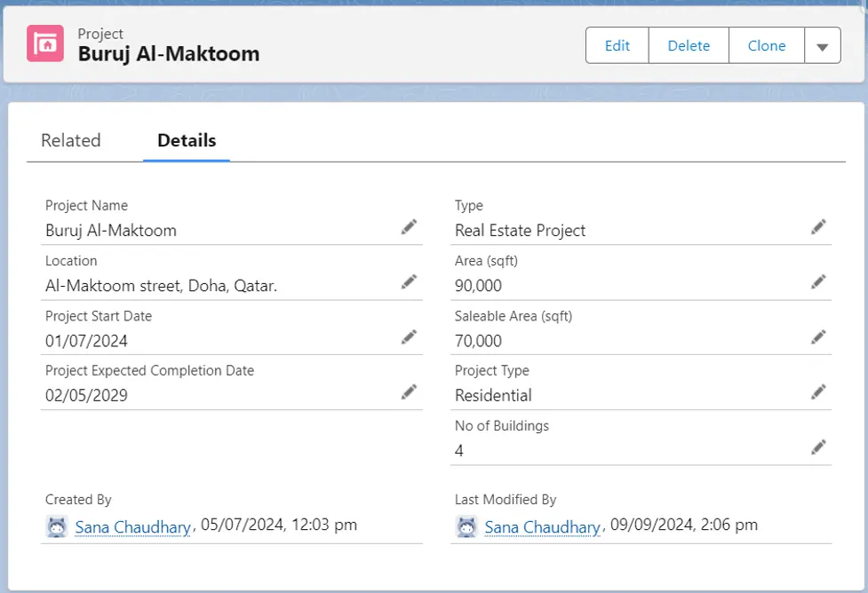Image resolution: width=868 pixels, height=593 pixels.
Task: Edit No of Buildings pencil icon
Action: (818, 447)
